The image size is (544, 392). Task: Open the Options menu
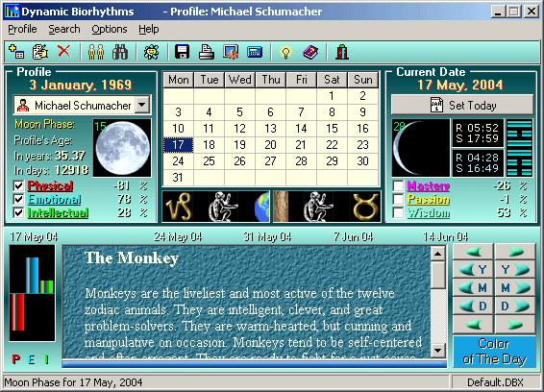[x=110, y=29]
